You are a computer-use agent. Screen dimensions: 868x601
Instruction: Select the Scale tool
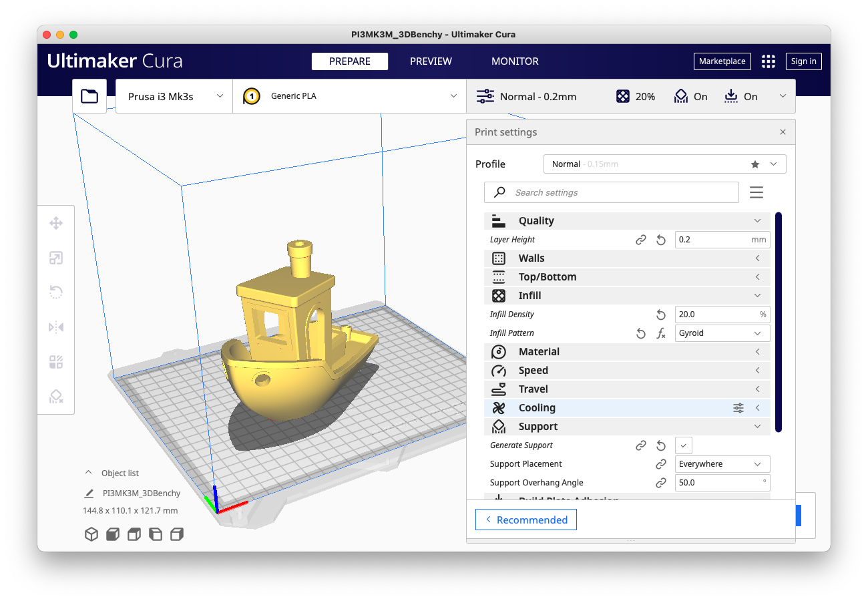point(56,258)
